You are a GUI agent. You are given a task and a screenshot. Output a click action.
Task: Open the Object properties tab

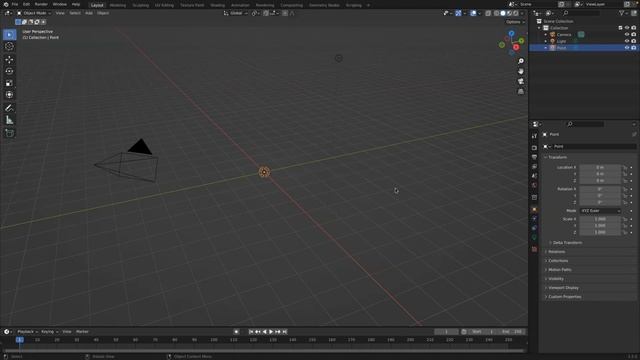[x=534, y=209]
